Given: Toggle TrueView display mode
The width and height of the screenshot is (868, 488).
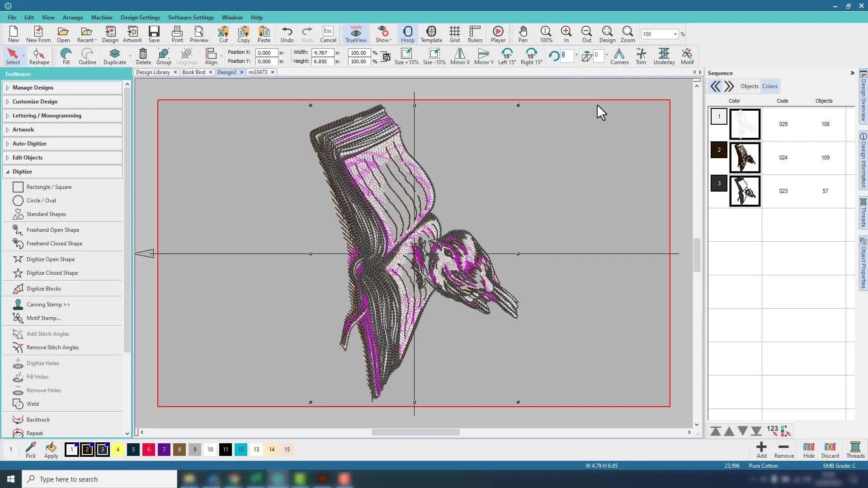Looking at the screenshot, I should pyautogui.click(x=356, y=34).
